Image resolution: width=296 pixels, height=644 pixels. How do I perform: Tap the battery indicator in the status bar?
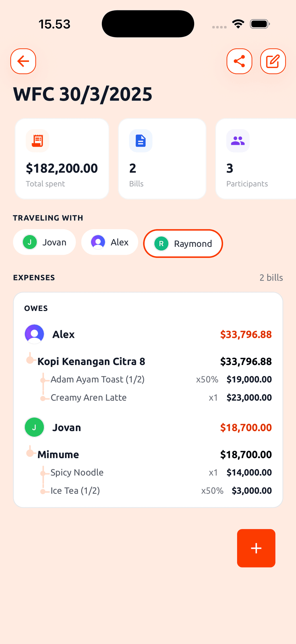(260, 24)
